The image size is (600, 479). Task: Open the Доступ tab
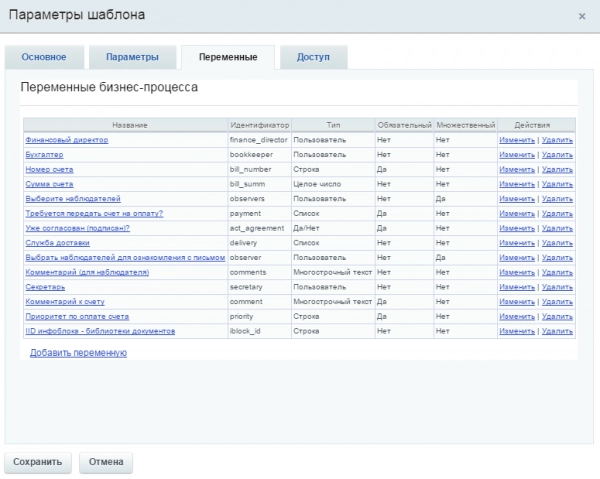point(313,57)
